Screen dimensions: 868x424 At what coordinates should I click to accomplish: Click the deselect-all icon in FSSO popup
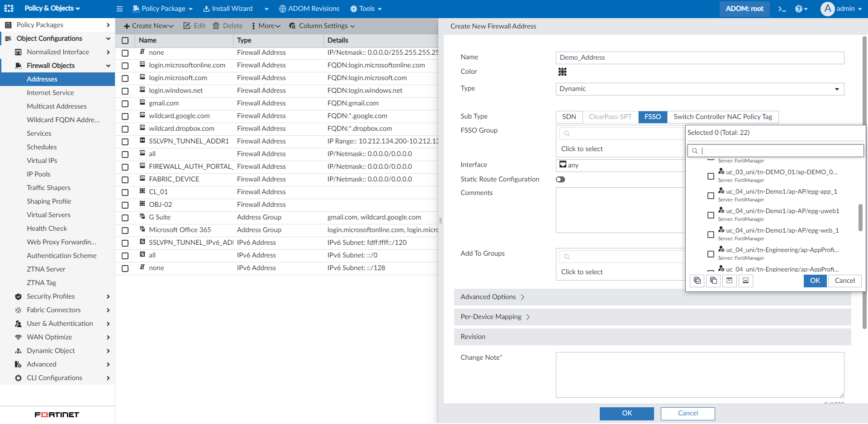point(713,281)
